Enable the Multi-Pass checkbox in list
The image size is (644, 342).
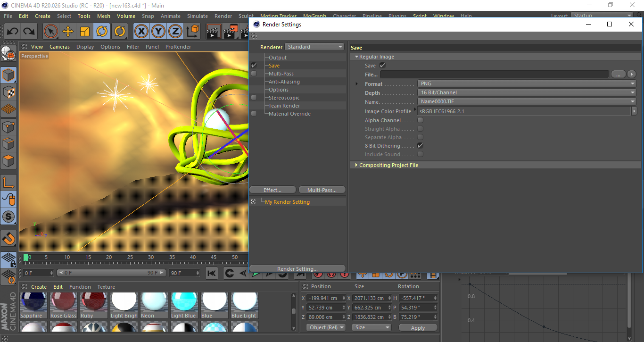click(254, 74)
